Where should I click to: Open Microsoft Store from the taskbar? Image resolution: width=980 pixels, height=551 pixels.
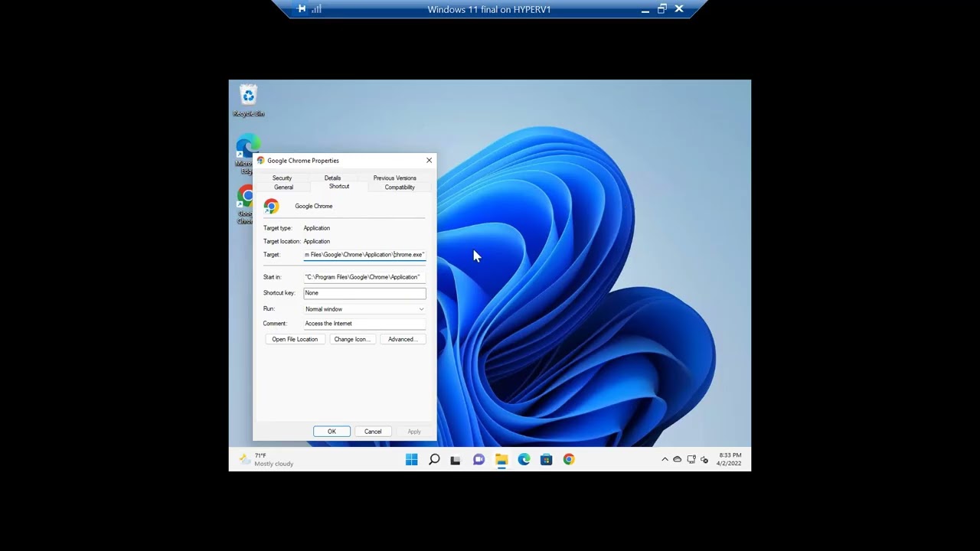(546, 459)
